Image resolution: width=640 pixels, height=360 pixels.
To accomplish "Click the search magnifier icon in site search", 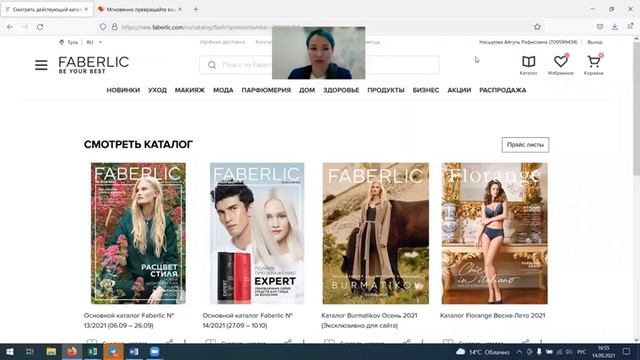I will (212, 65).
